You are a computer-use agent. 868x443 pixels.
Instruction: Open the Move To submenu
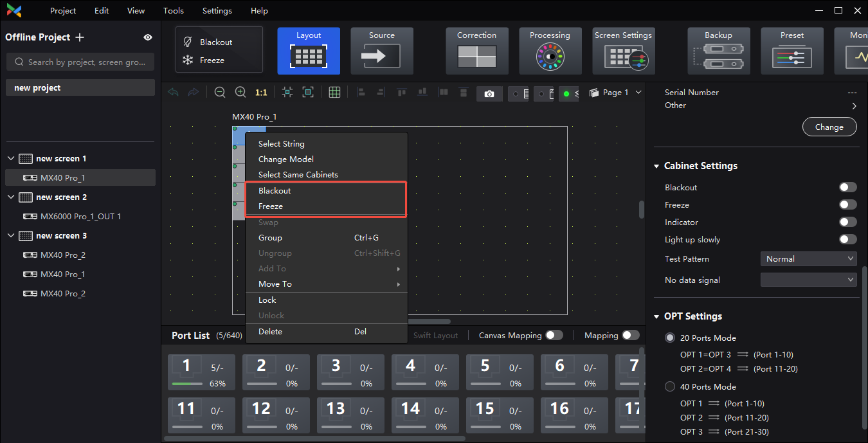pyautogui.click(x=327, y=284)
